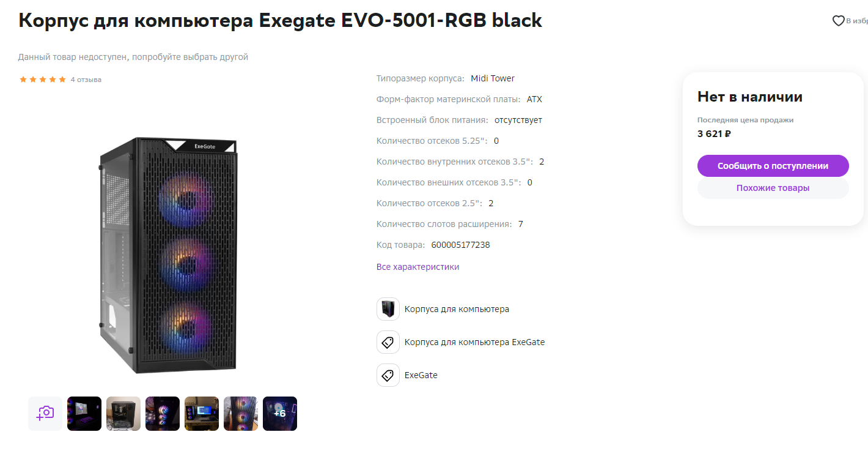
Task: Open the fourth review photo thumbnail
Action: (202, 414)
